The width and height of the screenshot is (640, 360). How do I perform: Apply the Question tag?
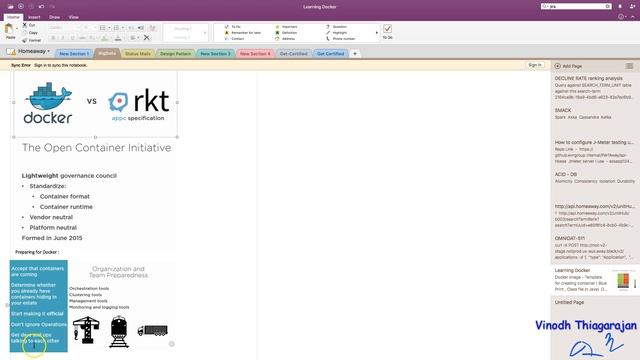pos(336,27)
